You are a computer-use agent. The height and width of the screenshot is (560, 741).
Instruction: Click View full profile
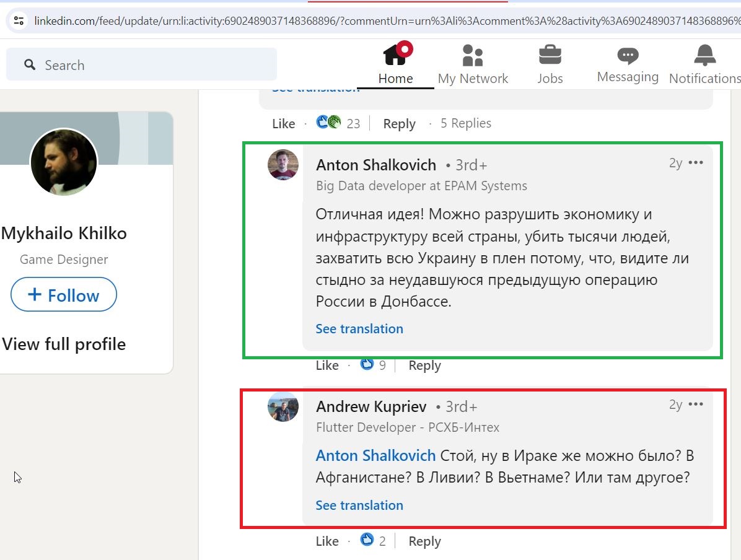(64, 344)
